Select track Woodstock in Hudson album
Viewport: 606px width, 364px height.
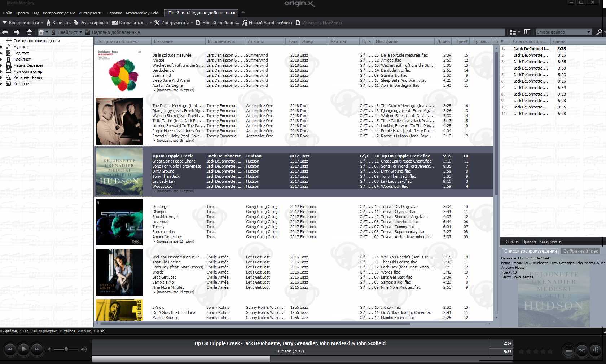pos(162,186)
